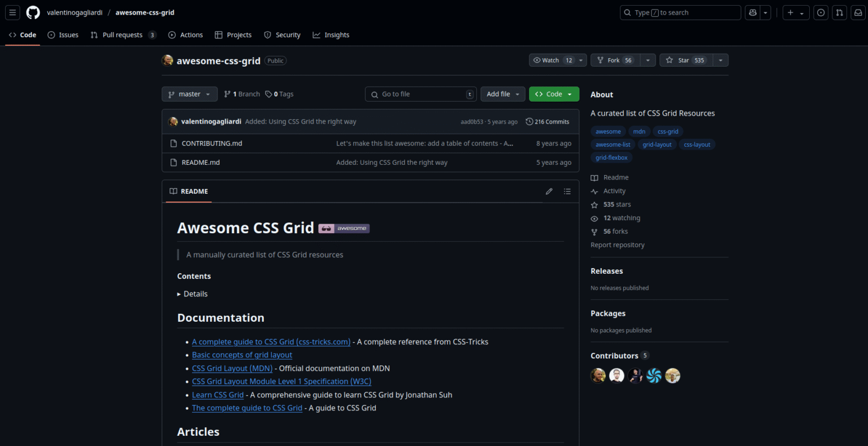868x446 pixels.
Task: Click Report repository
Action: [x=617, y=244]
